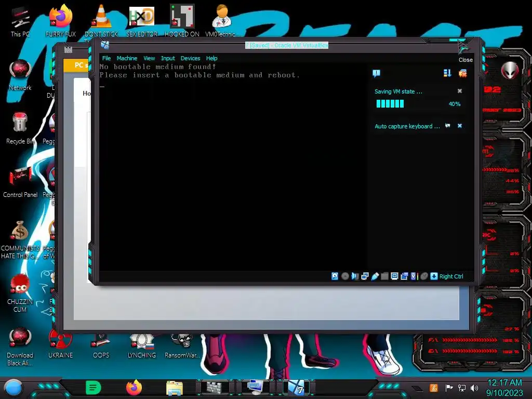Open the Network desktop icon
Screen dimensions: 532x399
[x=20, y=75]
